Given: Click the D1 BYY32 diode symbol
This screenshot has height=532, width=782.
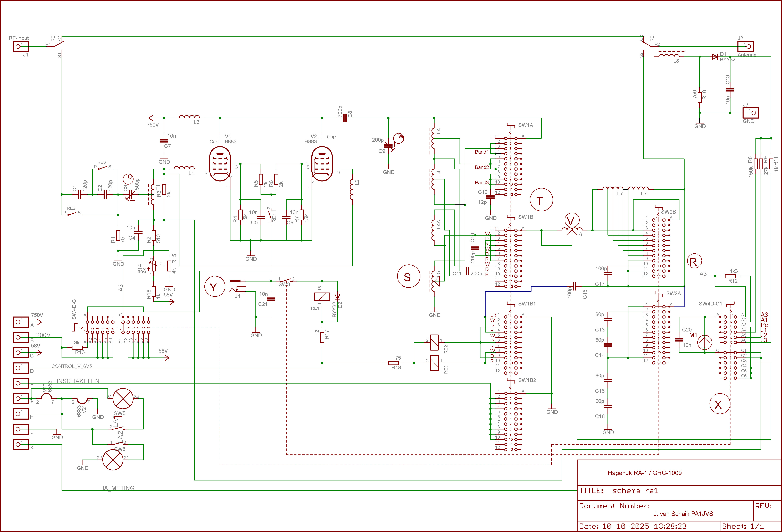Looking at the screenshot, I should coord(715,57).
